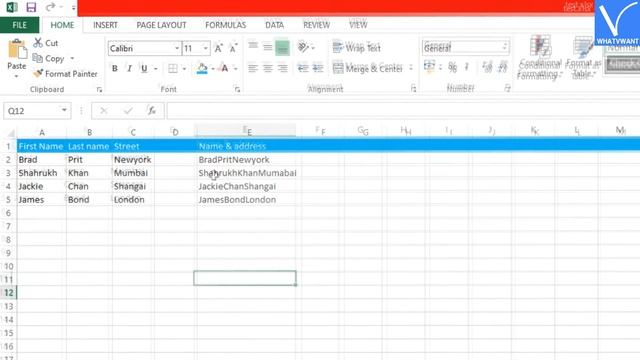Switch to the REVIEW tab
Viewport: 640px width, 360px height.
click(316, 25)
